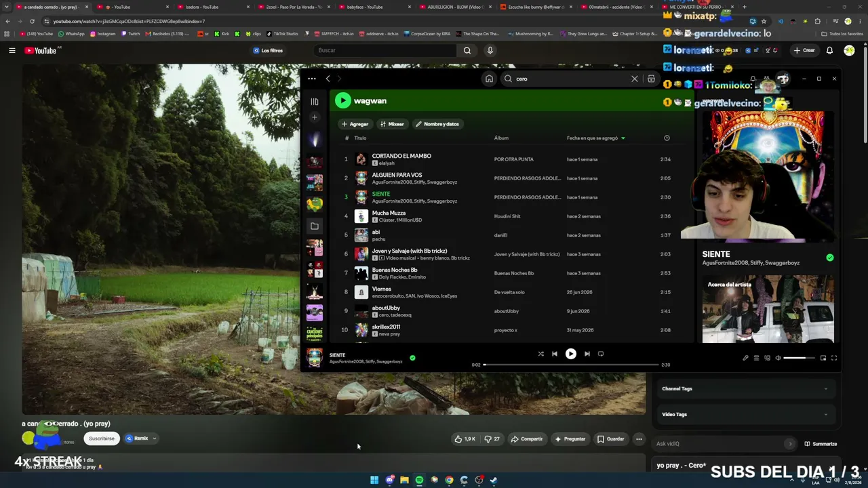Open more actions menu under the video

point(639,439)
